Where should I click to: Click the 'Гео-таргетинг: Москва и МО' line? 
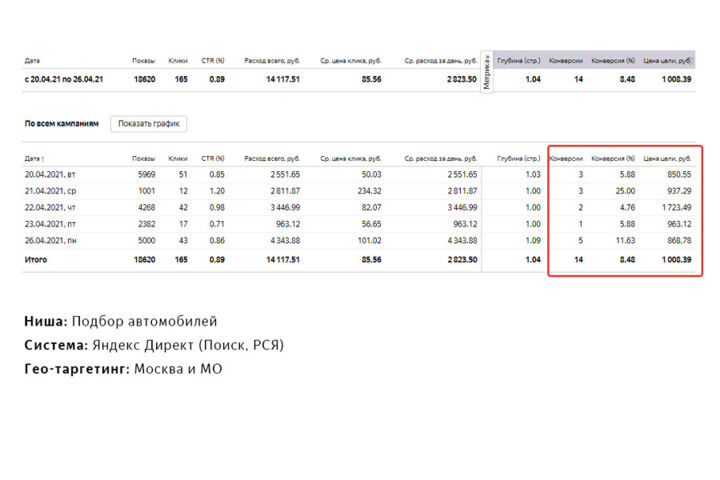123,369
